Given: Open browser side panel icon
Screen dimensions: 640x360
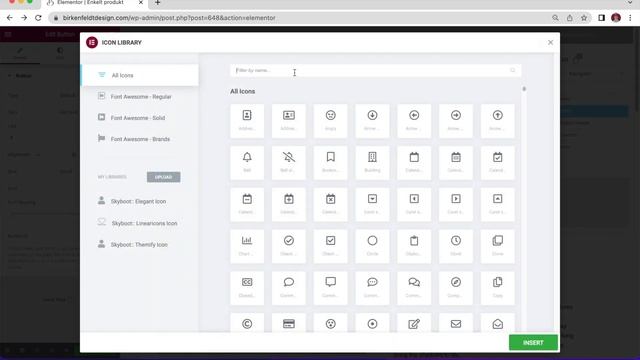Looking at the screenshot, I should click(x=601, y=18).
